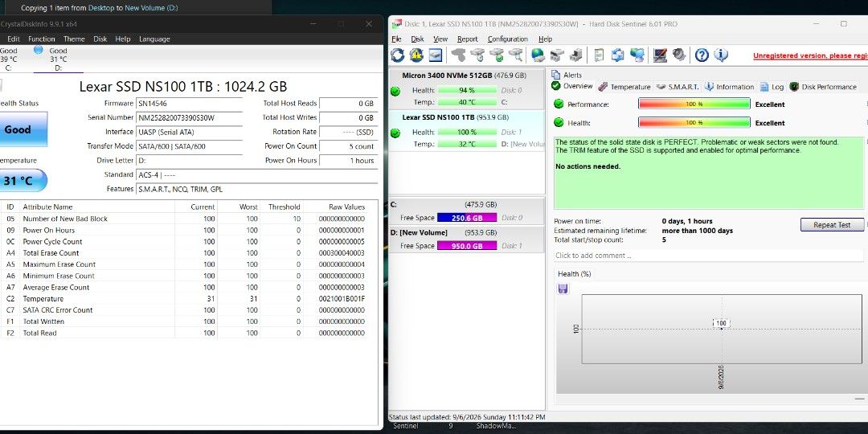Screen dimensions: 868x434
Task: Click the 31 °C temperature button in CrystalDiskInfo
Action: tap(23, 181)
